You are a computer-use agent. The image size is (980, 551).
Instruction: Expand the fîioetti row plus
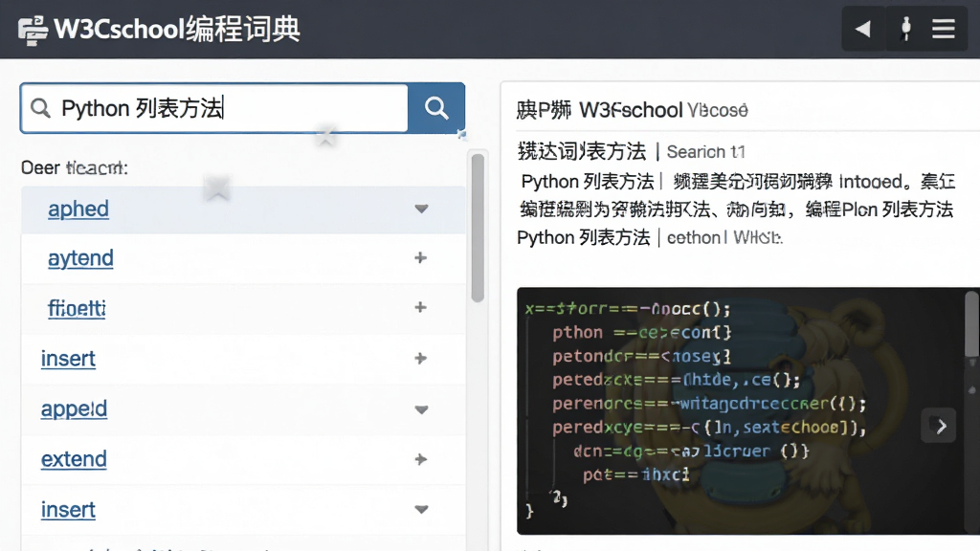pyautogui.click(x=421, y=307)
